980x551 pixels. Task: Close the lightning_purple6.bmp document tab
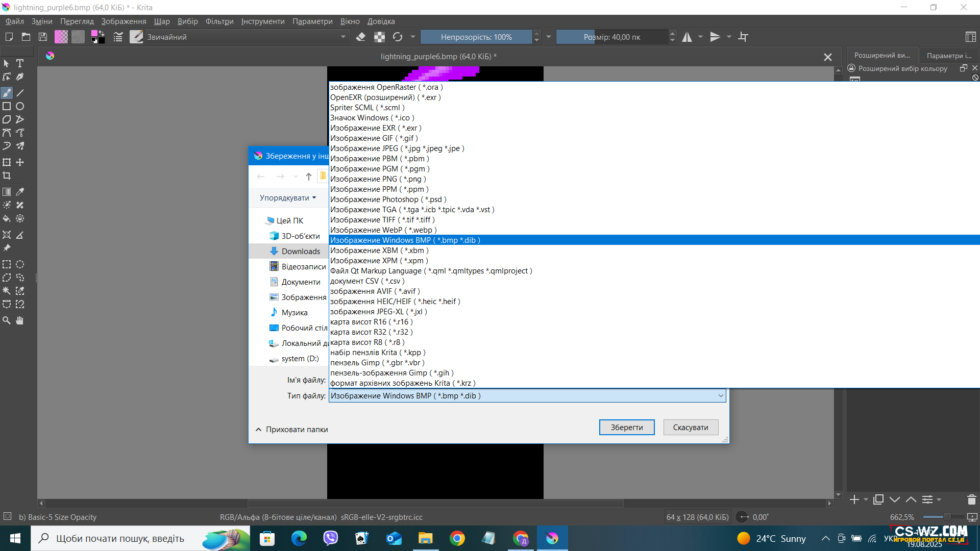click(x=828, y=57)
